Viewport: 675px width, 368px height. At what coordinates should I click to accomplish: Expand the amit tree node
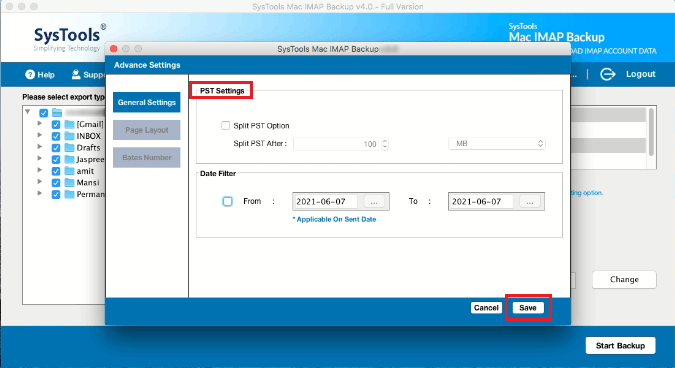click(x=40, y=170)
